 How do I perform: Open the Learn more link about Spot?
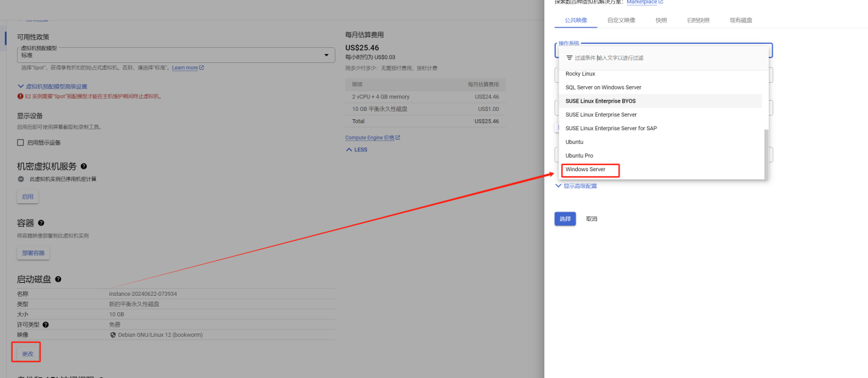(x=185, y=68)
